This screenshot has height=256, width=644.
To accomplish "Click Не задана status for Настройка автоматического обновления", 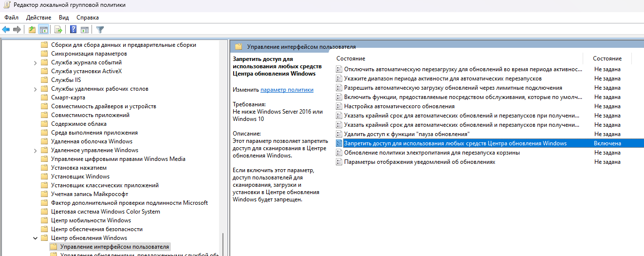I will (x=607, y=106).
